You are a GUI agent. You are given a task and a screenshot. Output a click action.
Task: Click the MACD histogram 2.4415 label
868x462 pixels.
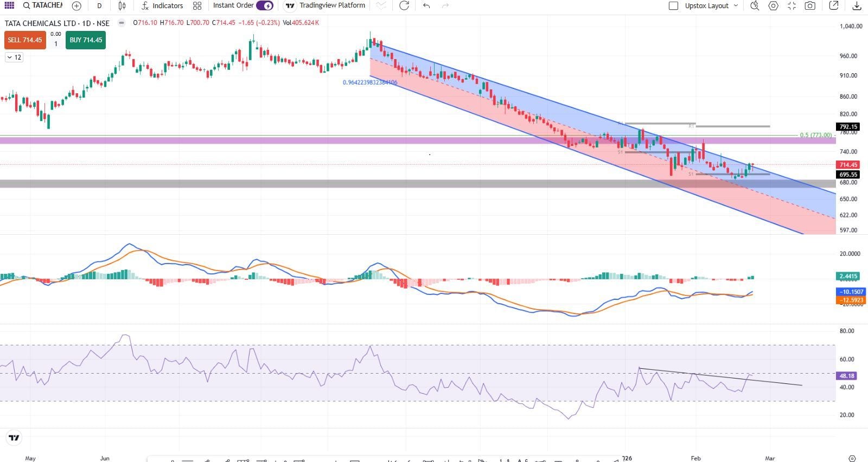click(848, 277)
